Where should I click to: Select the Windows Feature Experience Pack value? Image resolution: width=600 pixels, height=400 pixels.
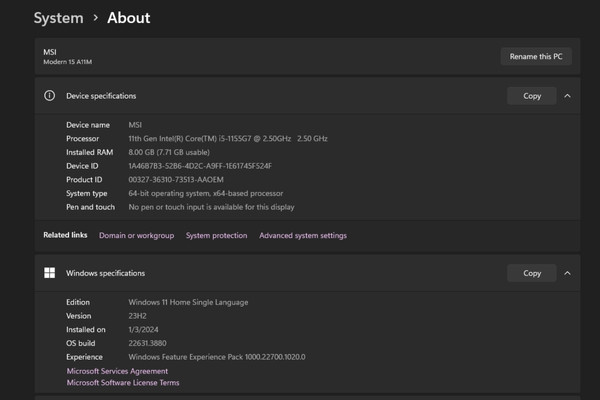pos(217,357)
